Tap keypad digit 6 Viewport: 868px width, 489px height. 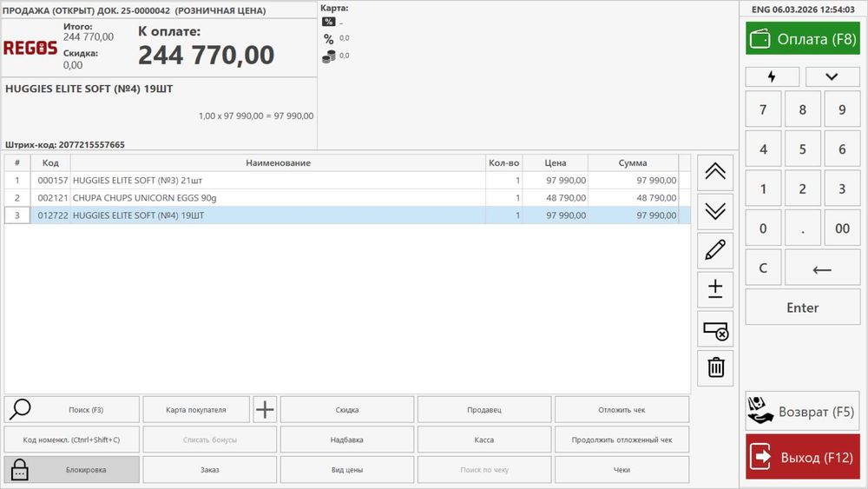(842, 149)
